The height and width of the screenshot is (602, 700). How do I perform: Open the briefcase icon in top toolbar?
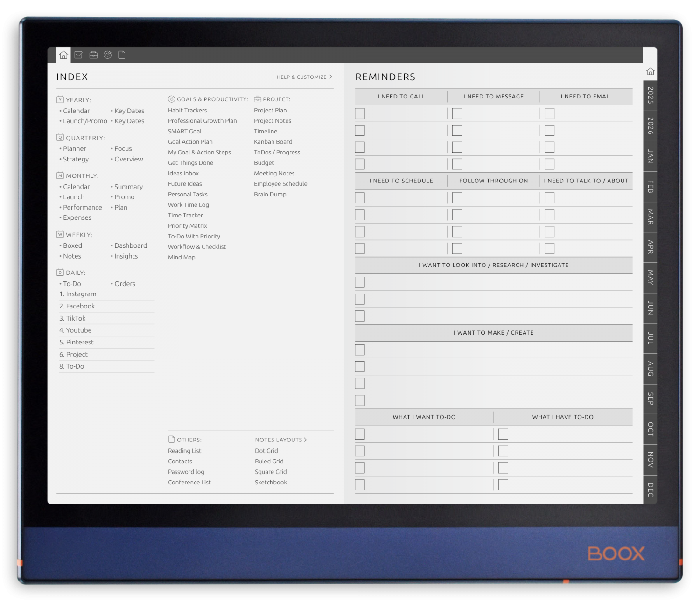pos(93,55)
